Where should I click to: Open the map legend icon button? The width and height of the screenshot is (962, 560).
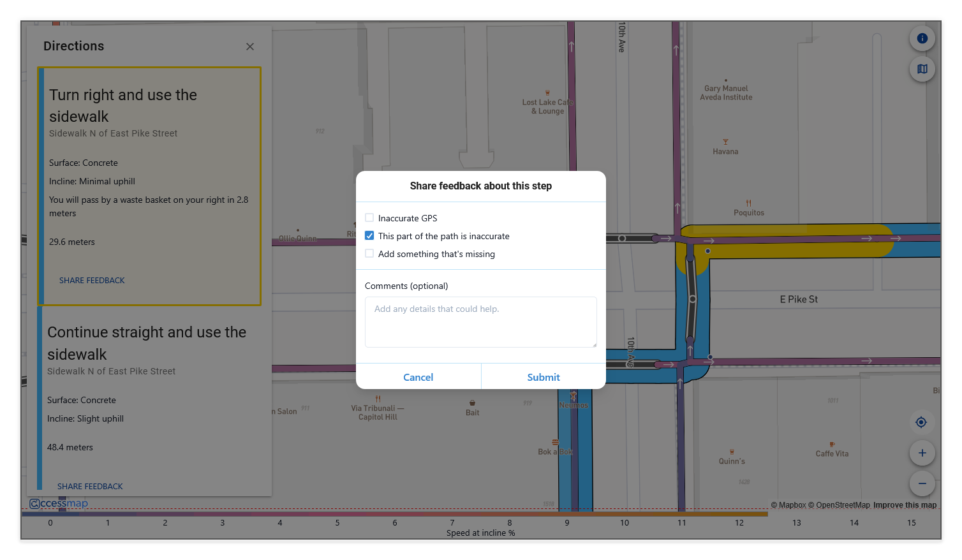point(922,69)
